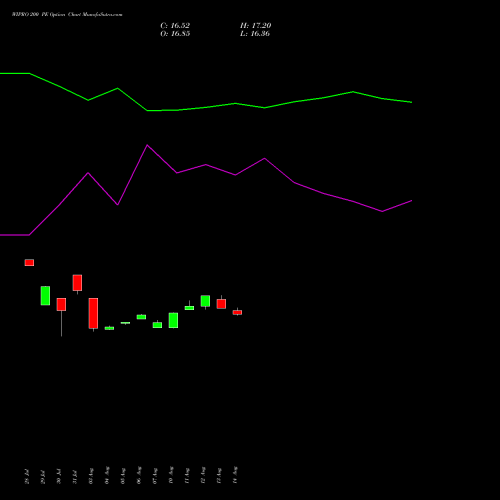Click the high value H: 17.20

[255, 26]
